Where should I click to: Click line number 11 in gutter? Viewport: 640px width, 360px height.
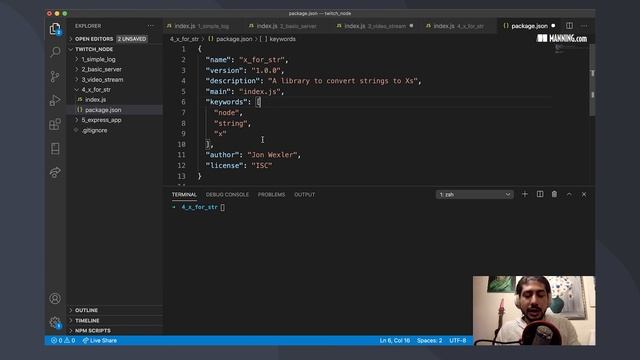point(181,155)
